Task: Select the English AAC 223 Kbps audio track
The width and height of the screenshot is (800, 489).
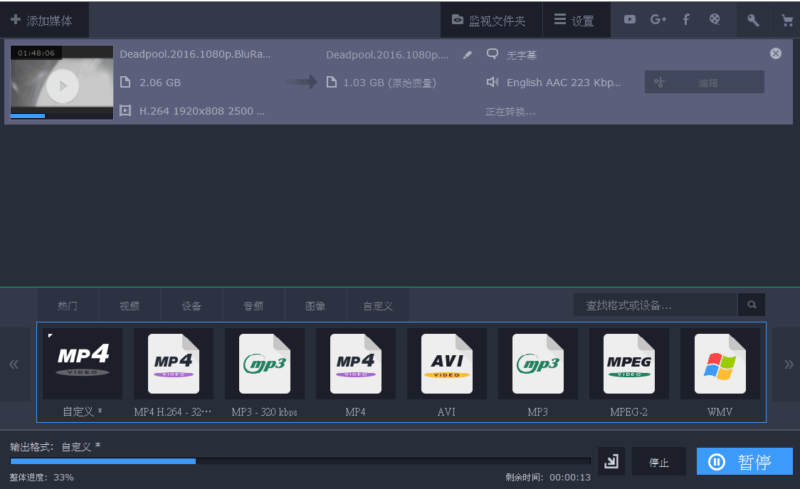Action: (x=563, y=83)
